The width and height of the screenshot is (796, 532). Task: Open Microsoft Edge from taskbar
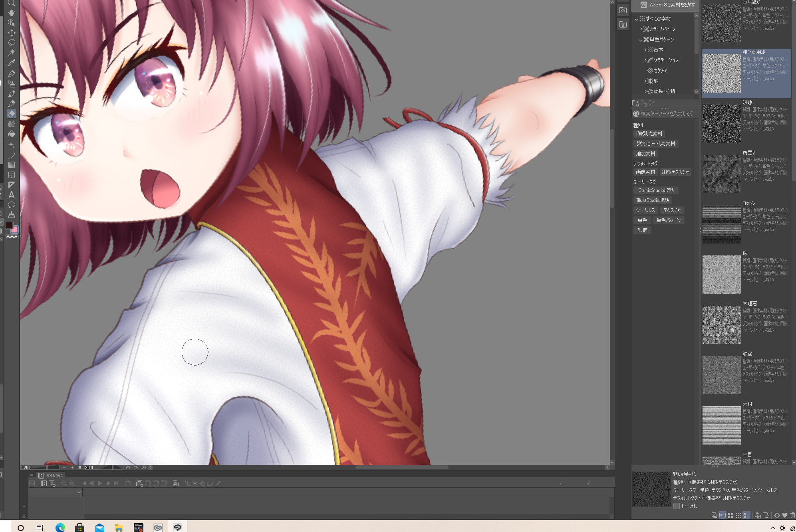60,528
